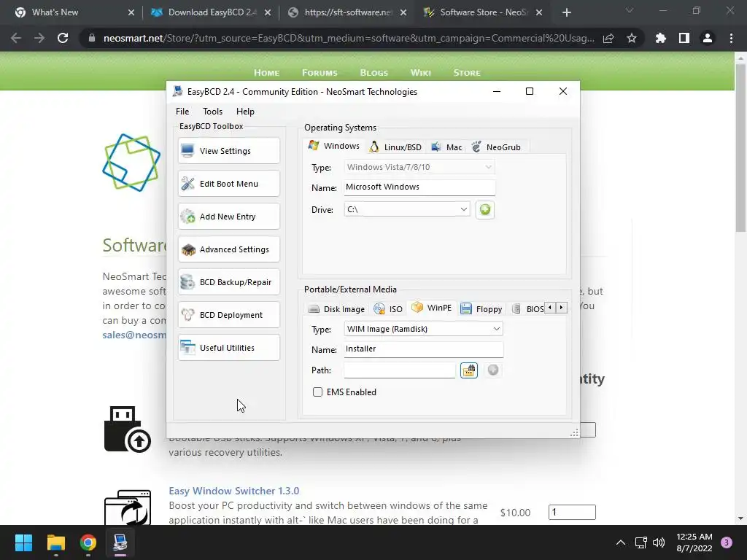Click the Installer name field
747x560 pixels.
tap(424, 349)
